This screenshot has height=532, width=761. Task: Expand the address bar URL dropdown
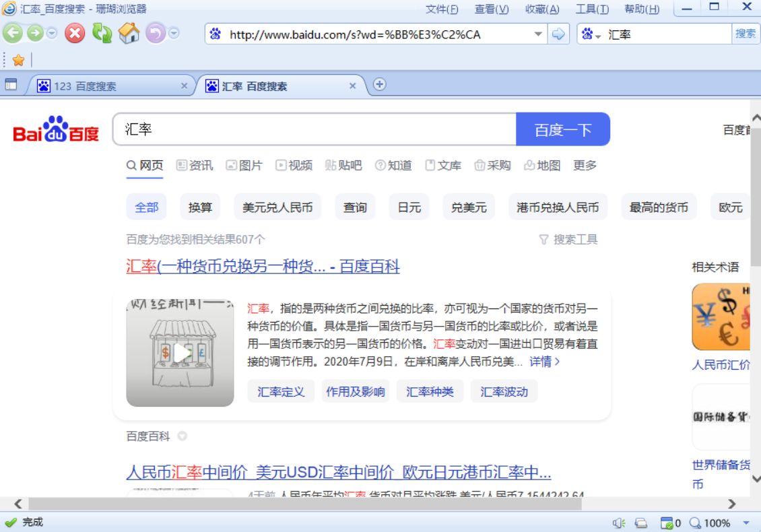(538, 34)
